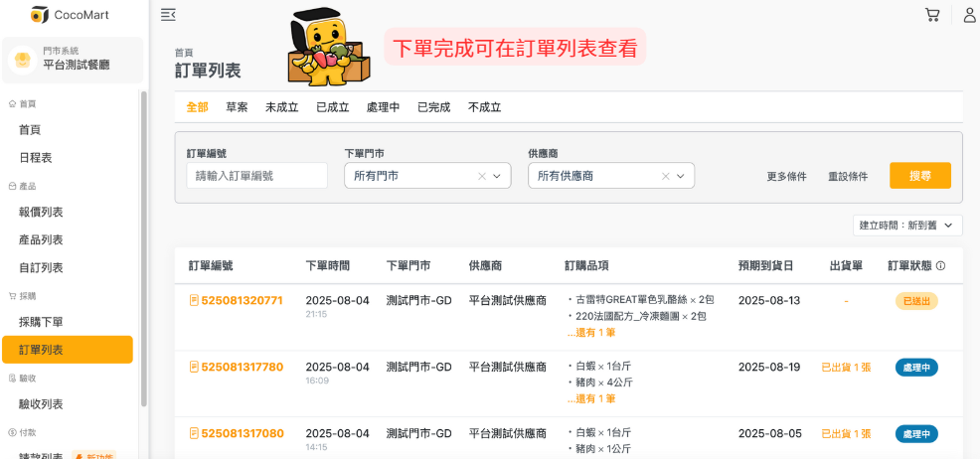The image size is (980, 459).
Task: Open 已出貨 1 張 for order 525081317780
Action: [846, 368]
